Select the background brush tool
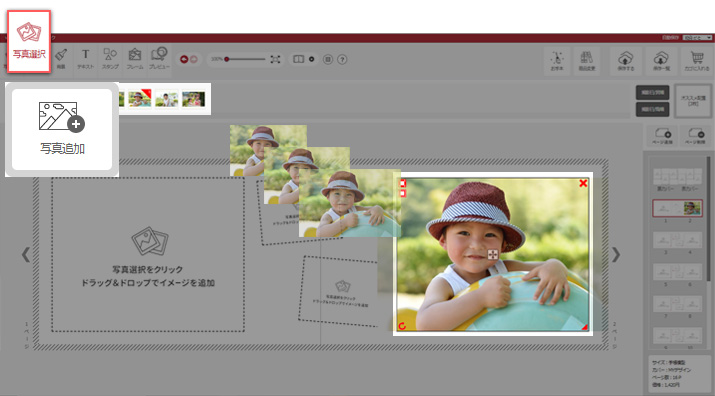The height and width of the screenshot is (396, 715). pyautogui.click(x=61, y=59)
